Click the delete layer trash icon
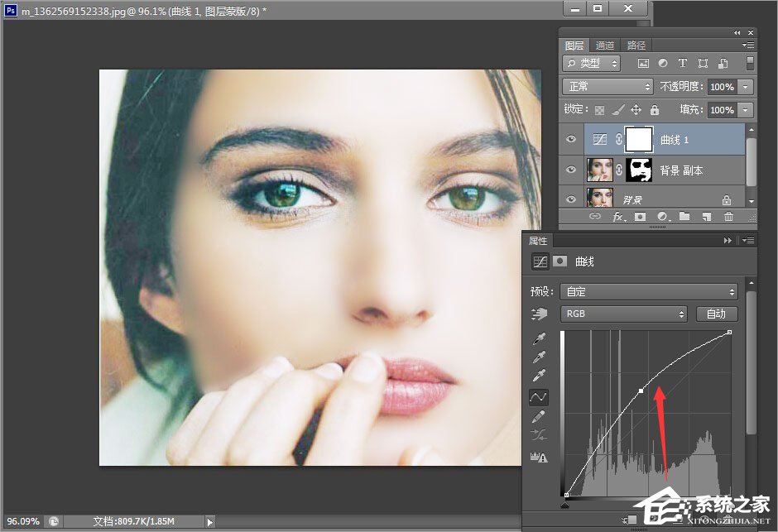Image resolution: width=778 pixels, height=532 pixels. click(x=728, y=217)
